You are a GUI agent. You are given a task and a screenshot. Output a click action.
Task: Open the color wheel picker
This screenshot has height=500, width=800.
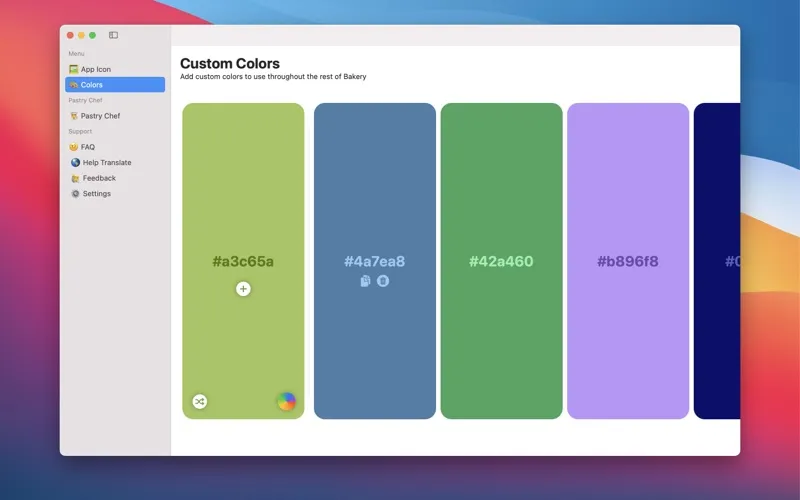[286, 402]
